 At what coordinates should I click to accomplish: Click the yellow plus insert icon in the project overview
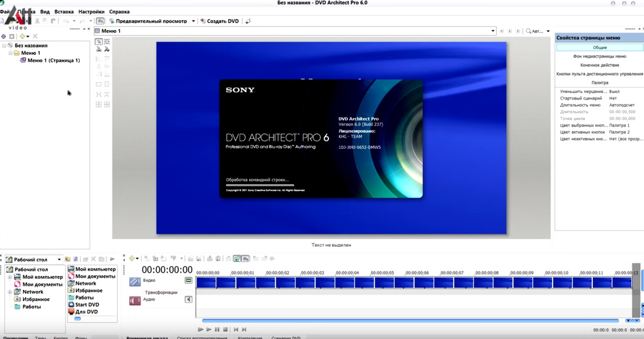(x=23, y=37)
